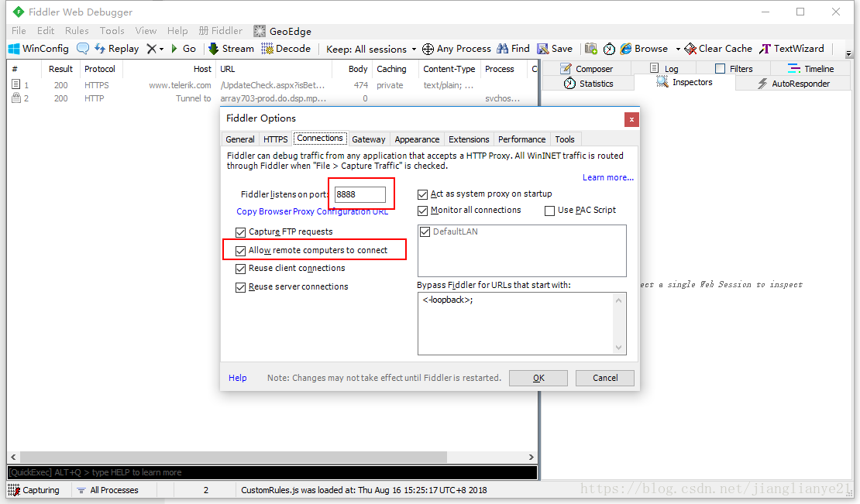This screenshot has width=860, height=504.
Task: Click the Fiddler listens on port field
Action: (359, 194)
